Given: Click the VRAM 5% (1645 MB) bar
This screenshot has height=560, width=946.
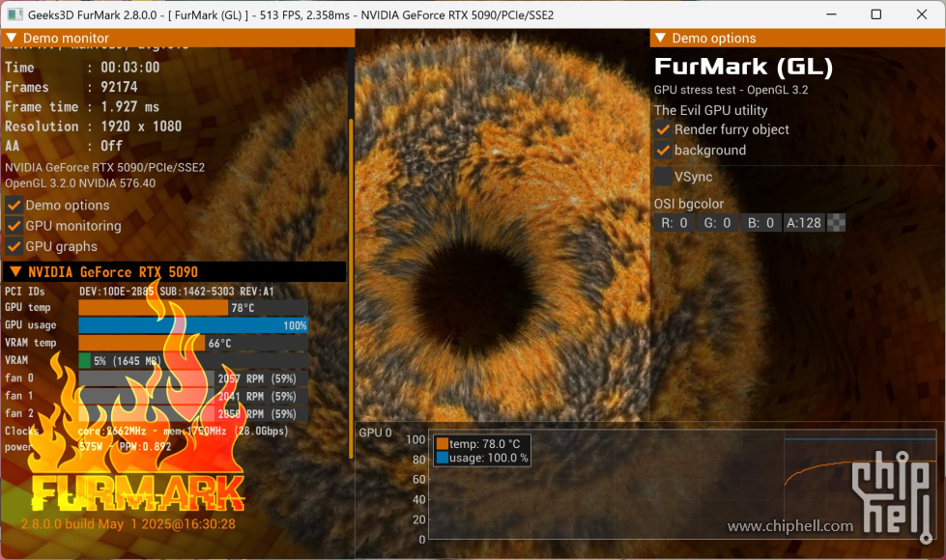Looking at the screenshot, I should click(x=193, y=361).
